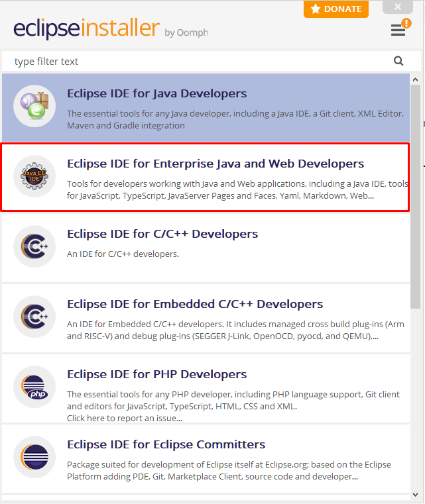
Task: Focus the type filter text field
Action: coord(212,61)
